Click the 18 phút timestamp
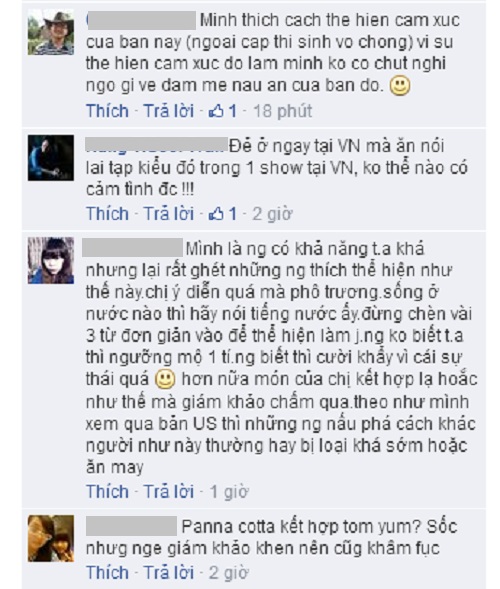Viewport: 500px width, 589px height. tap(282, 111)
